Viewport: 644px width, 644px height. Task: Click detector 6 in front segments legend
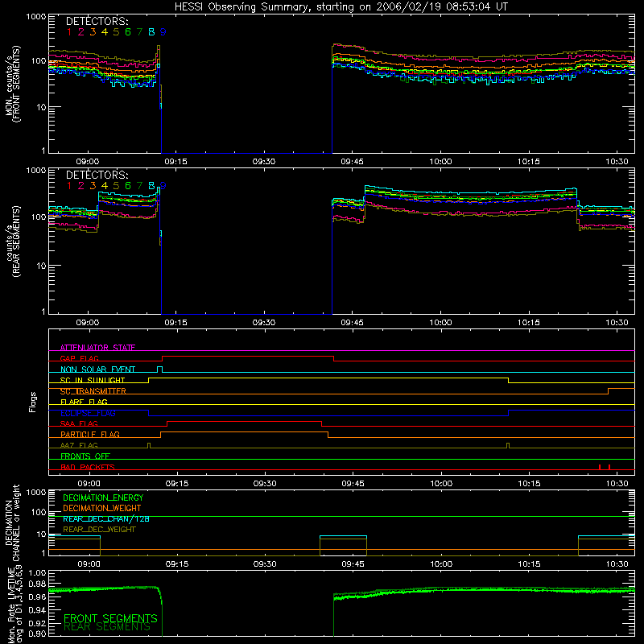128,32
